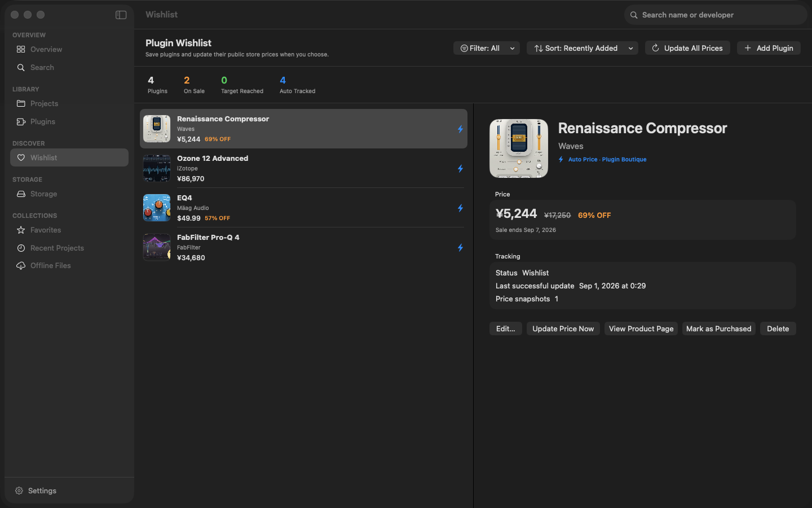Click Mark as Purchased button

point(718,329)
